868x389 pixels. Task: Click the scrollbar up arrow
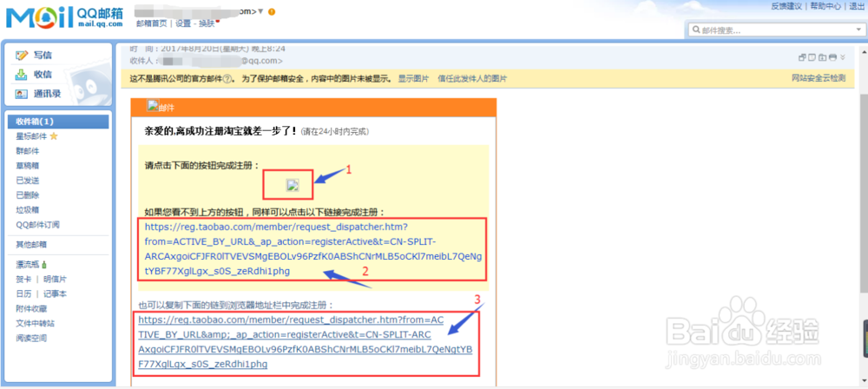click(x=865, y=51)
